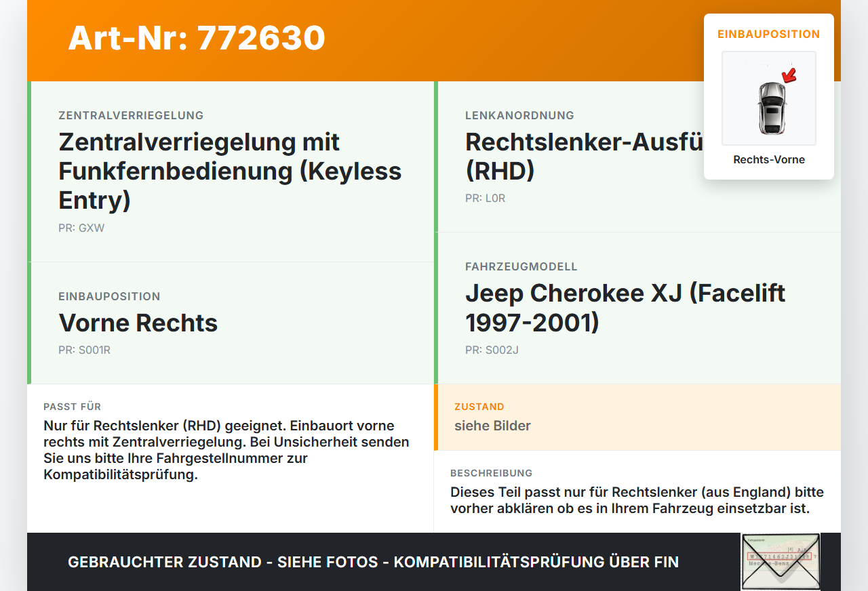The height and width of the screenshot is (591, 868).
Task: Click the ZUSTAND label
Action: pyautogui.click(x=479, y=407)
